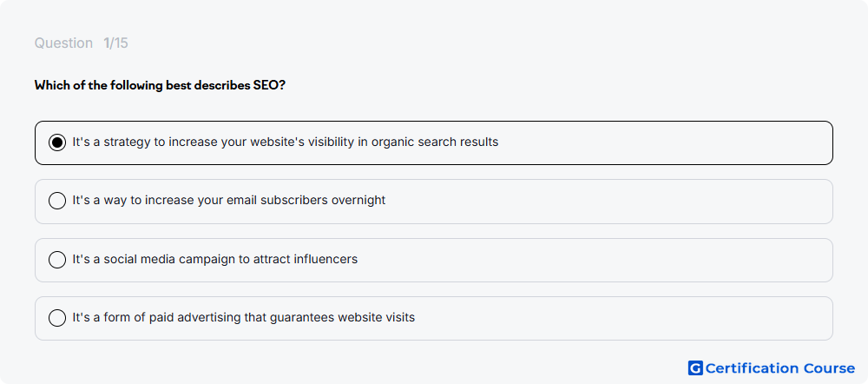This screenshot has width=868, height=384.
Task: Click the 'Which of the following best describes SEO?' heading
Action: click(x=160, y=85)
